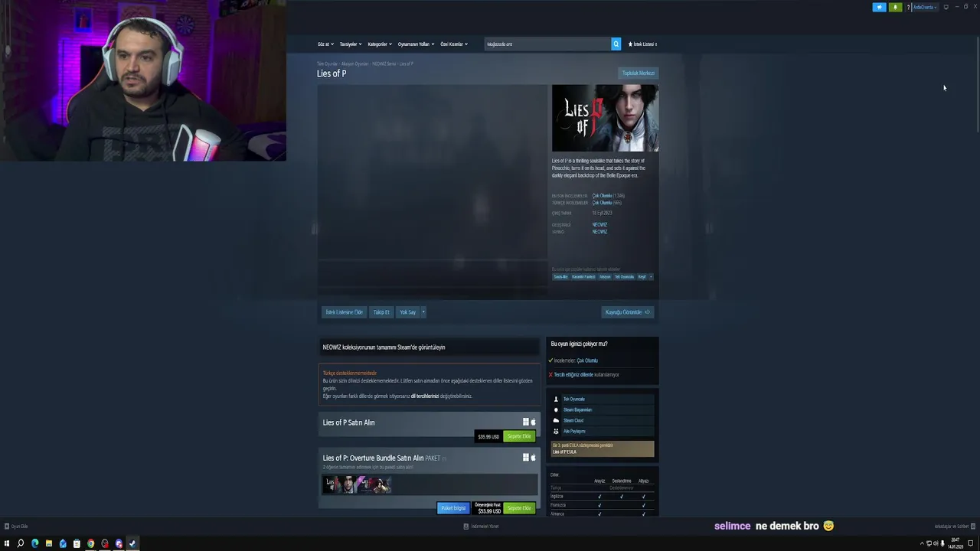The height and width of the screenshot is (551, 980).
Task: Select the Souls-like tag
Action: click(x=560, y=277)
